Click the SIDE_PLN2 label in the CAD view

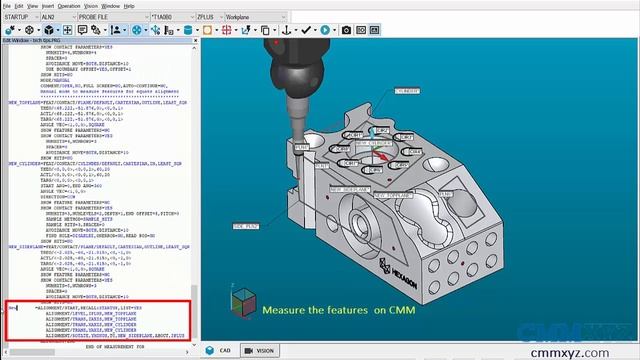tap(246, 226)
